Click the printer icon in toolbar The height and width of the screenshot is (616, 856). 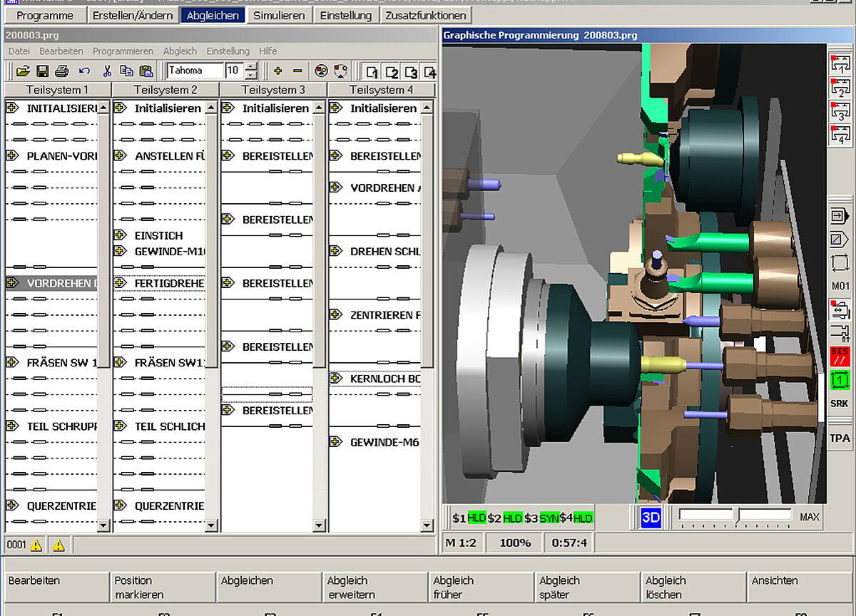[x=62, y=71]
